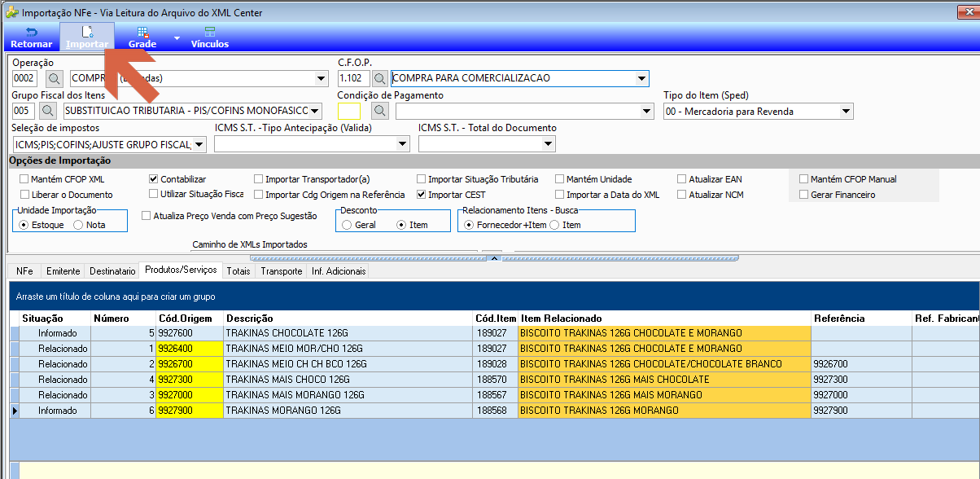Click the Retornar toolbar button
Image resolution: width=980 pixels, height=479 pixels.
click(31, 37)
